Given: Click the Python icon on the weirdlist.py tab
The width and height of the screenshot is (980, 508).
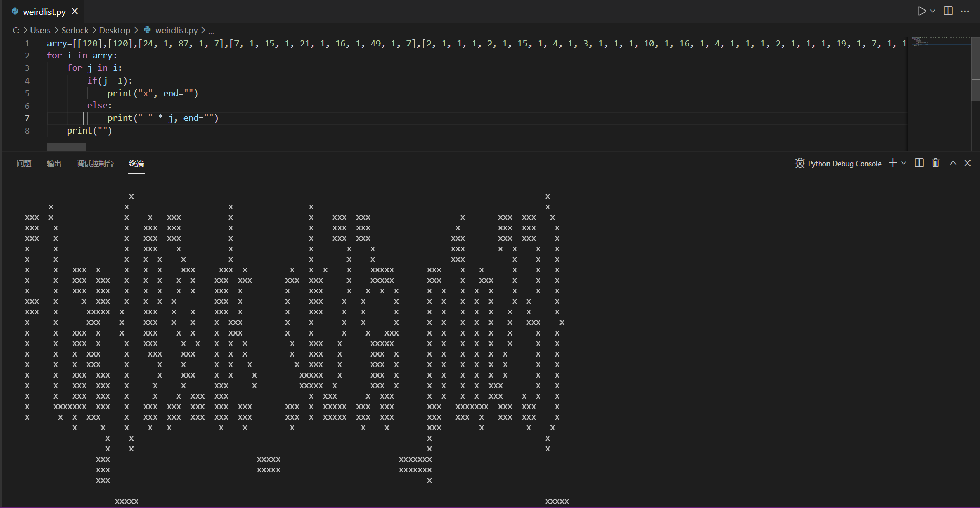Looking at the screenshot, I should coord(15,11).
